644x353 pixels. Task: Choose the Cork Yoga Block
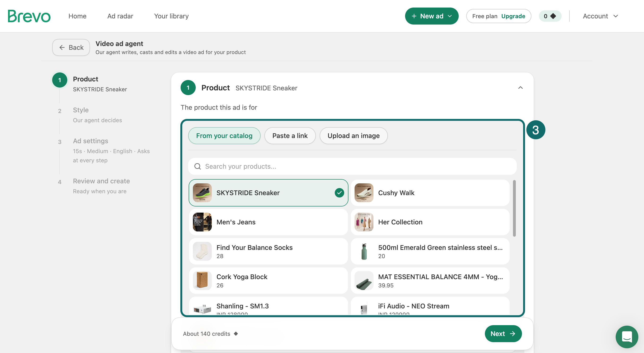[x=268, y=280]
